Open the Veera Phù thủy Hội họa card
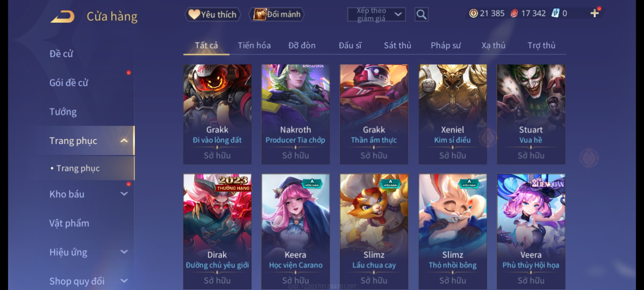Viewport: 644px width, 290px height. click(x=531, y=231)
